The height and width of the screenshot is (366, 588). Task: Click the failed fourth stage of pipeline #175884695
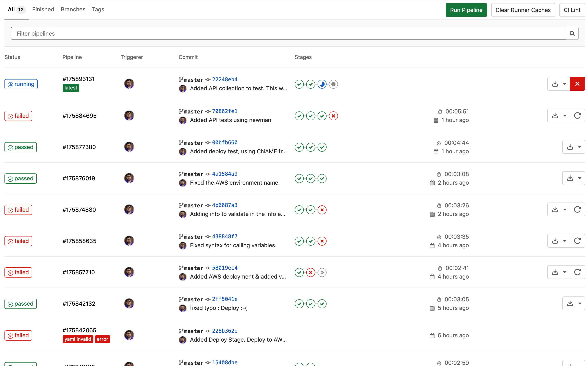pos(333,116)
